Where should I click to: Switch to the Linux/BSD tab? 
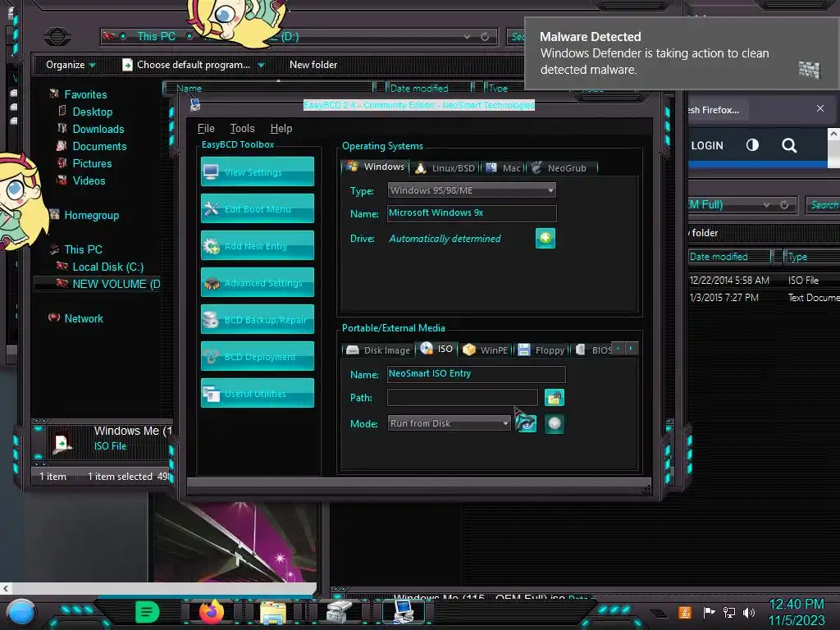(445, 168)
